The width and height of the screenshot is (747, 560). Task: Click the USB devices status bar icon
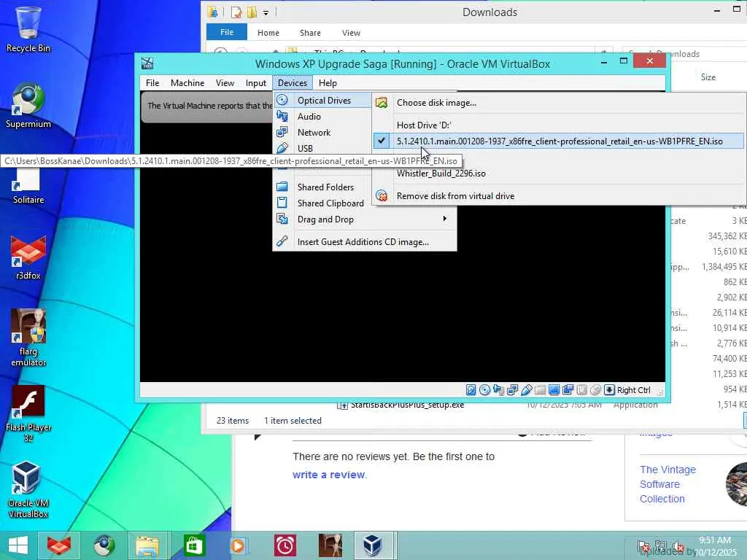tap(527, 390)
